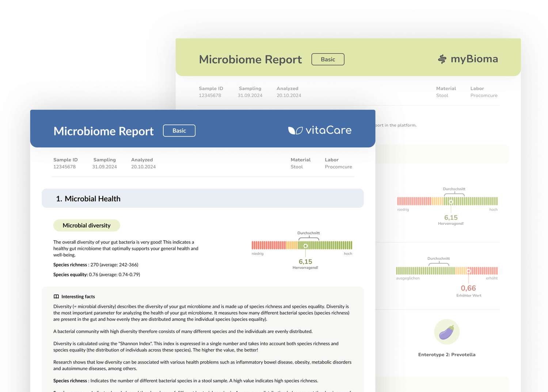Click the Sample ID value in vitaCare report
The height and width of the screenshot is (392, 548).
pos(64,167)
